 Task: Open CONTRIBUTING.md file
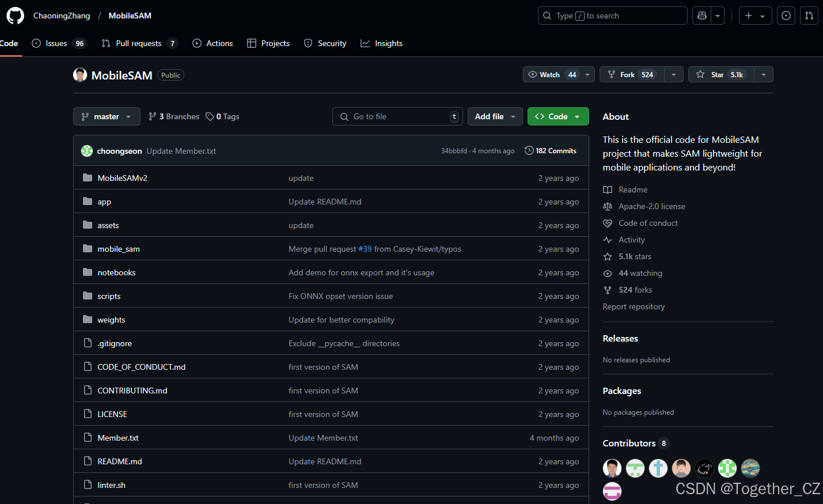pyautogui.click(x=132, y=391)
